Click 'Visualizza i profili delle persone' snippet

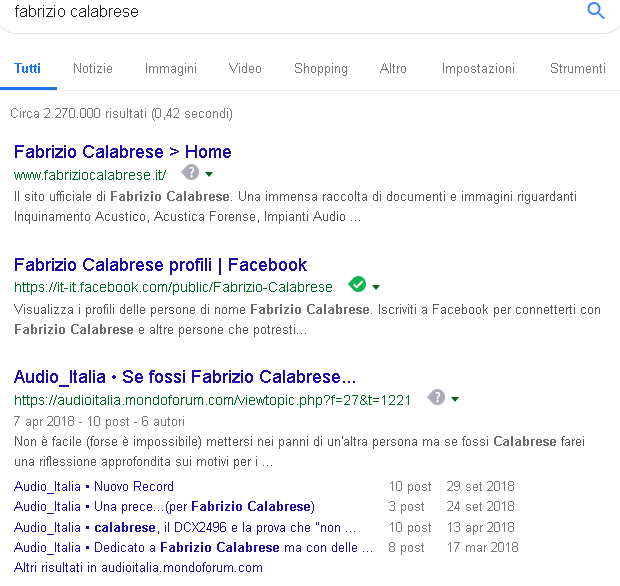[307, 319]
